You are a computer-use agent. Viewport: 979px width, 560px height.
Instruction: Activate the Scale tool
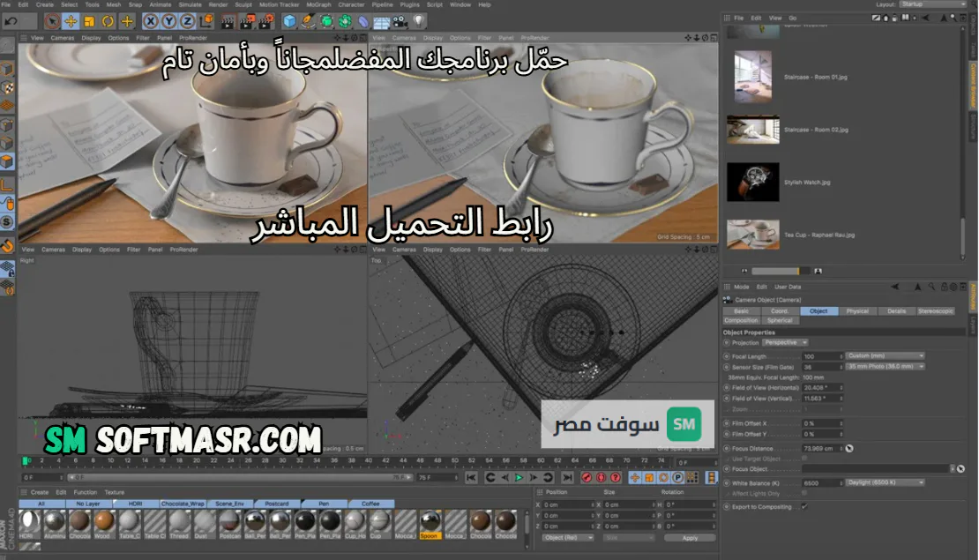click(x=89, y=22)
